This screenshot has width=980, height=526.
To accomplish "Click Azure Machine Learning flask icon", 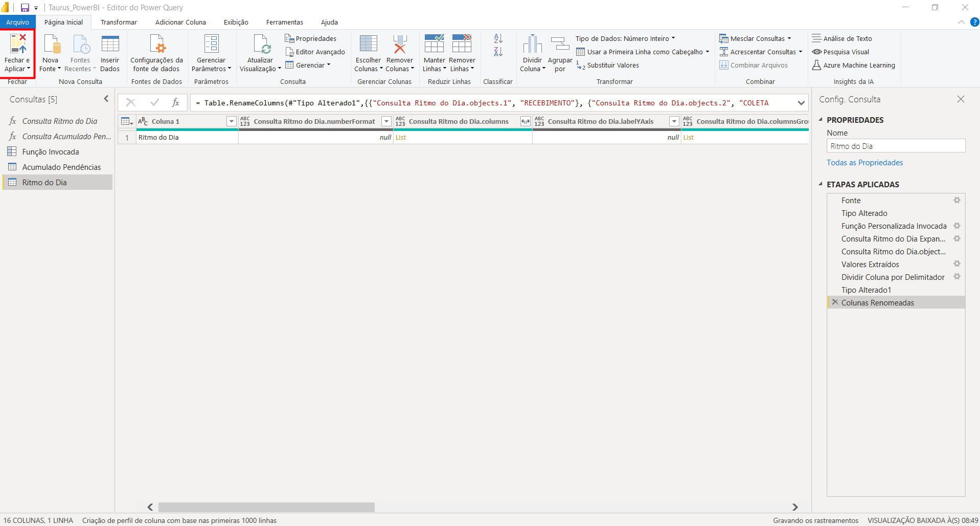I will coord(817,65).
